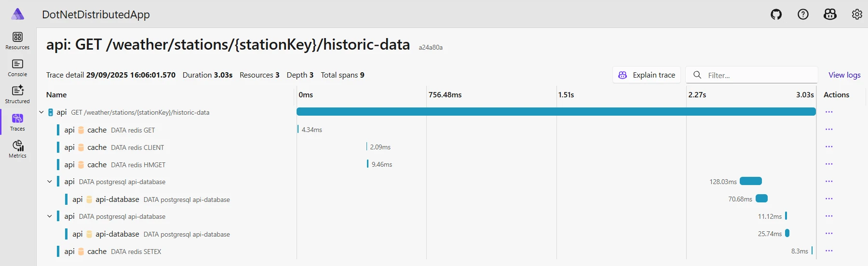
Task: Open the Metrics page icon
Action: tap(17, 149)
